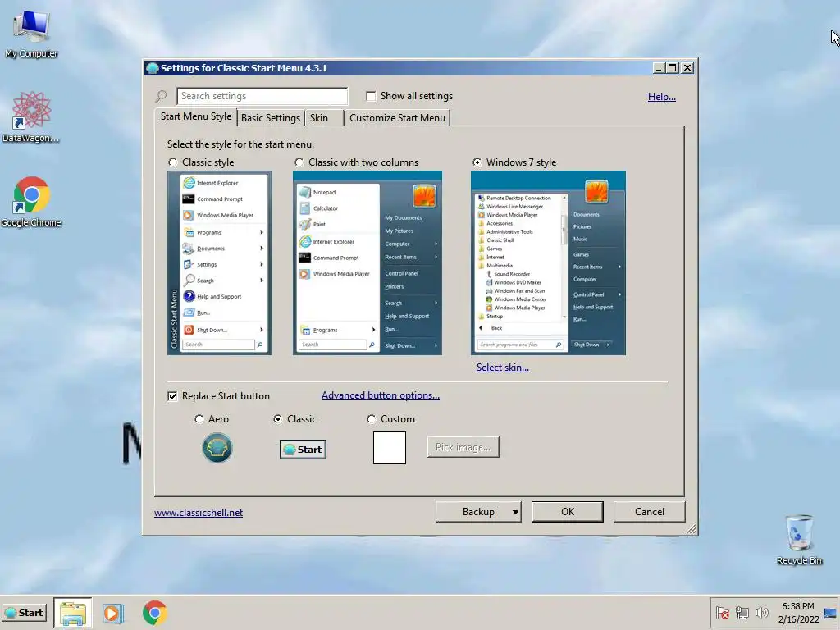Image resolution: width=840 pixels, height=630 pixels.
Task: Open the Recycle Bin icon
Action: (799, 540)
